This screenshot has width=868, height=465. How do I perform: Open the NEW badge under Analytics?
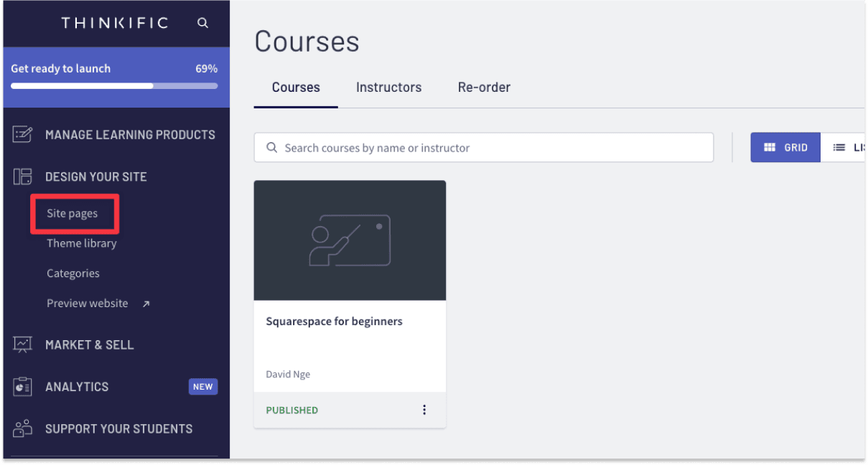pos(203,387)
